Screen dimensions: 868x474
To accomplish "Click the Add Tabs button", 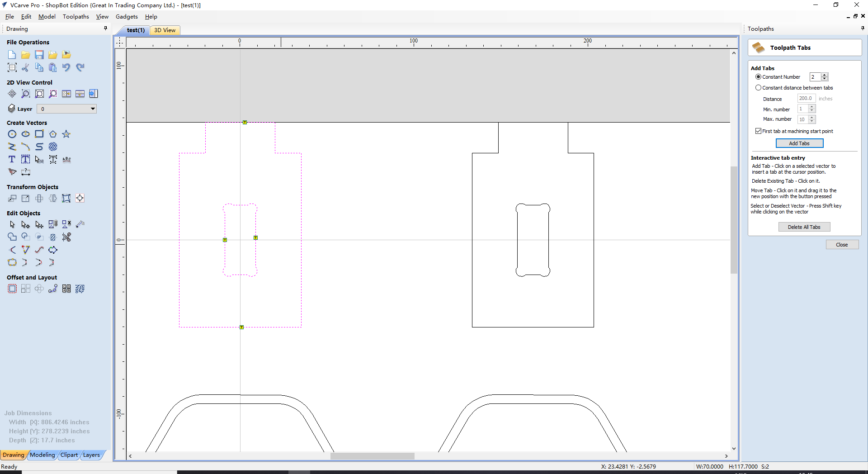I will coord(799,143).
